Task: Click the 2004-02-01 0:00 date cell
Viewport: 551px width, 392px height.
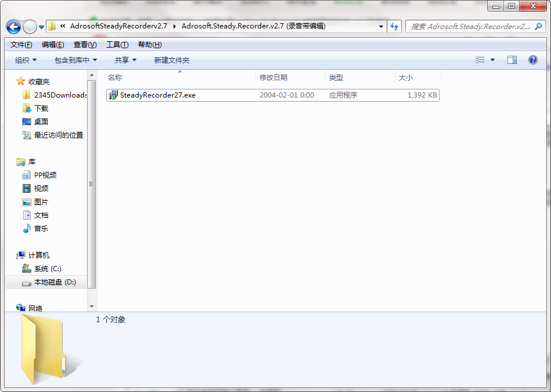Action: click(287, 95)
